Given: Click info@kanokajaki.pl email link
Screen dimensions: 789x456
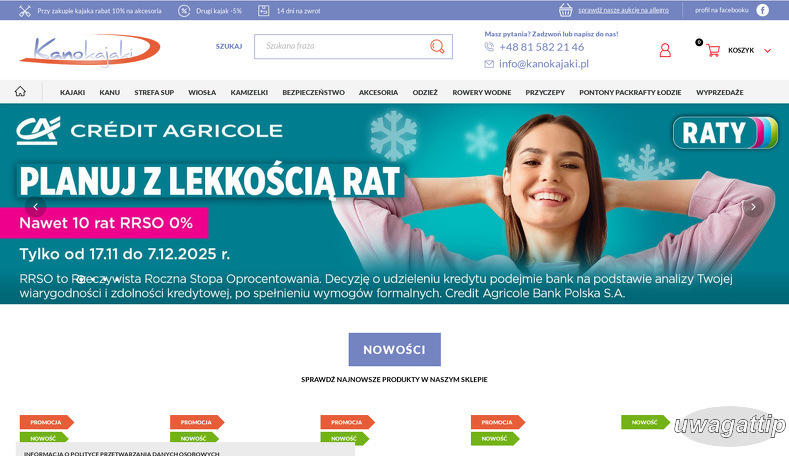Looking at the screenshot, I should 544,64.
